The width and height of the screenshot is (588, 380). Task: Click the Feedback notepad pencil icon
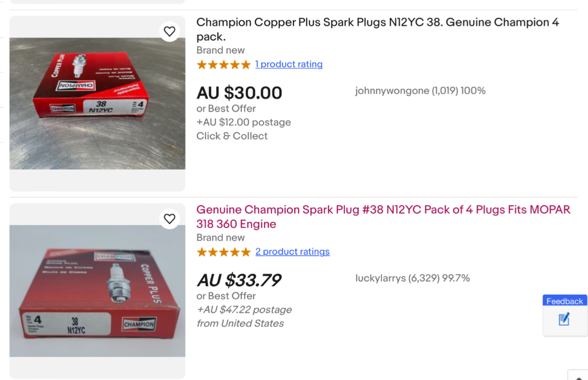(x=564, y=319)
